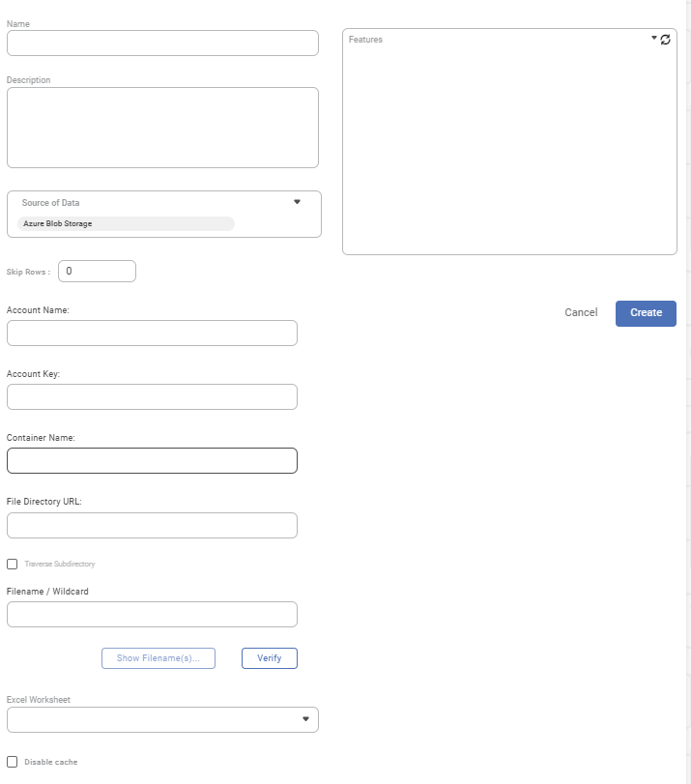
Task: Select the Azure Blob Storage chip
Action: pos(126,223)
